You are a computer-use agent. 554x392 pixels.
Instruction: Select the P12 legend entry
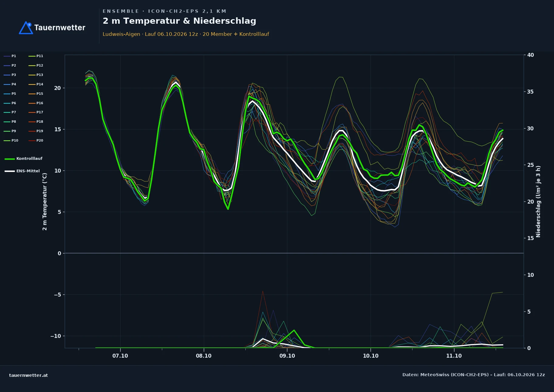click(x=36, y=65)
